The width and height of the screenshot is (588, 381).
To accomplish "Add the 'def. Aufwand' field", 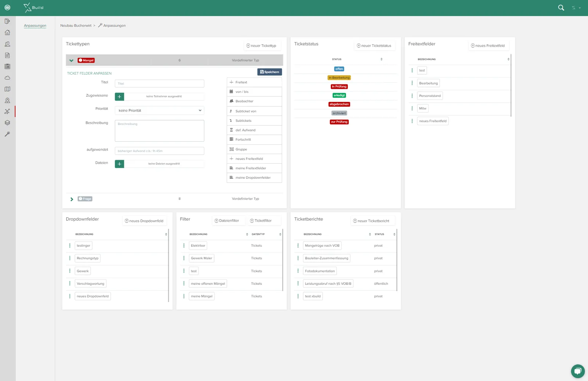I will click(x=254, y=130).
